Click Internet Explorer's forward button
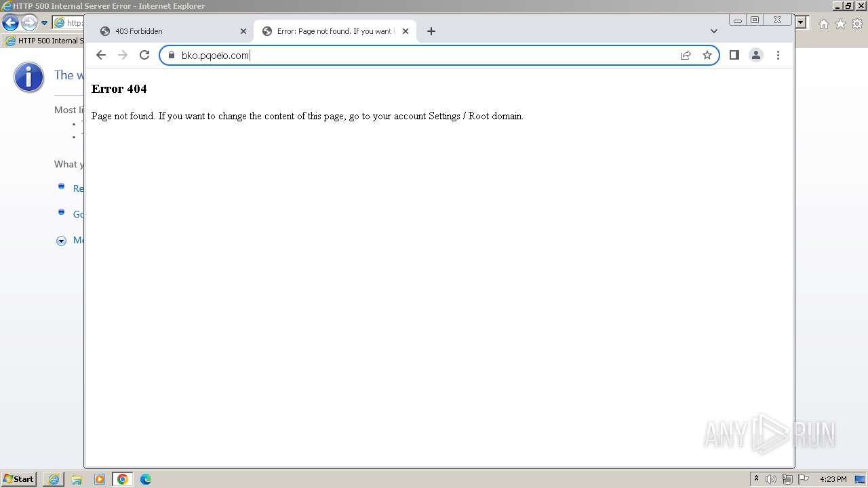The width and height of the screenshot is (868, 488). click(29, 22)
